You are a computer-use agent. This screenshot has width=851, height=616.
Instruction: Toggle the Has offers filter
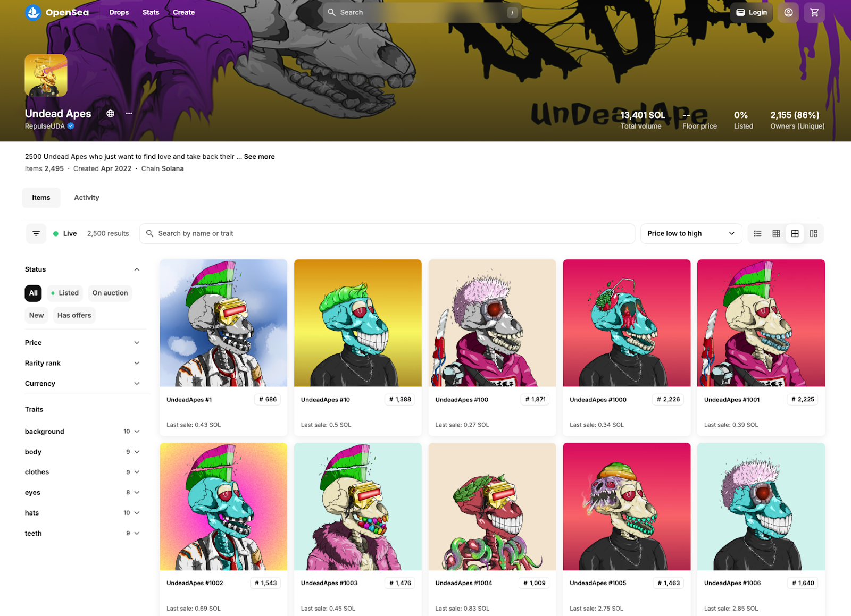click(x=74, y=315)
